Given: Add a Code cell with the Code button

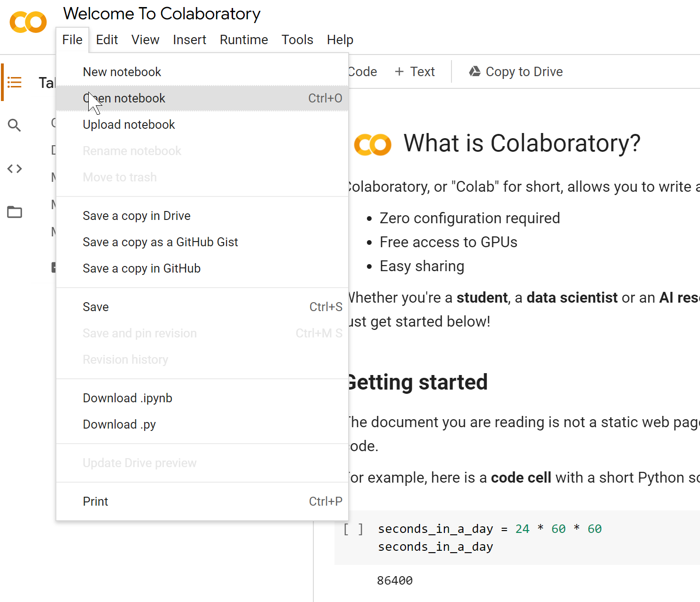Looking at the screenshot, I should click(x=363, y=71).
